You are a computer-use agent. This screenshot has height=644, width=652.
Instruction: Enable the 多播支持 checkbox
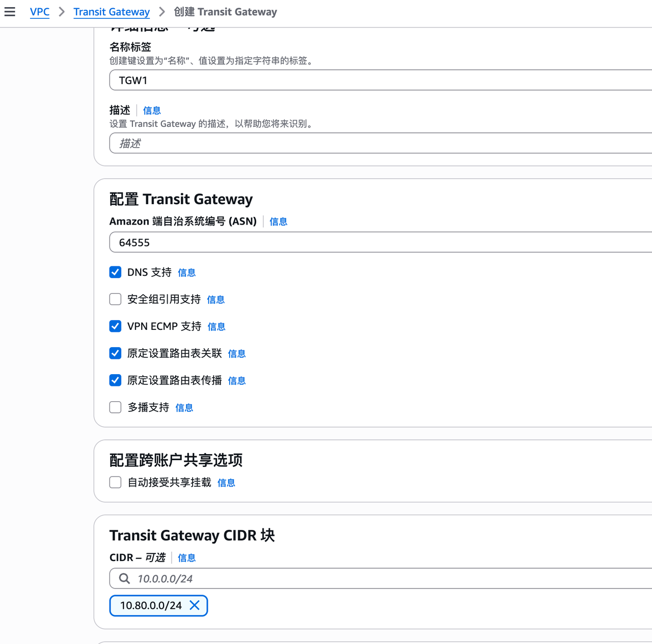point(115,407)
